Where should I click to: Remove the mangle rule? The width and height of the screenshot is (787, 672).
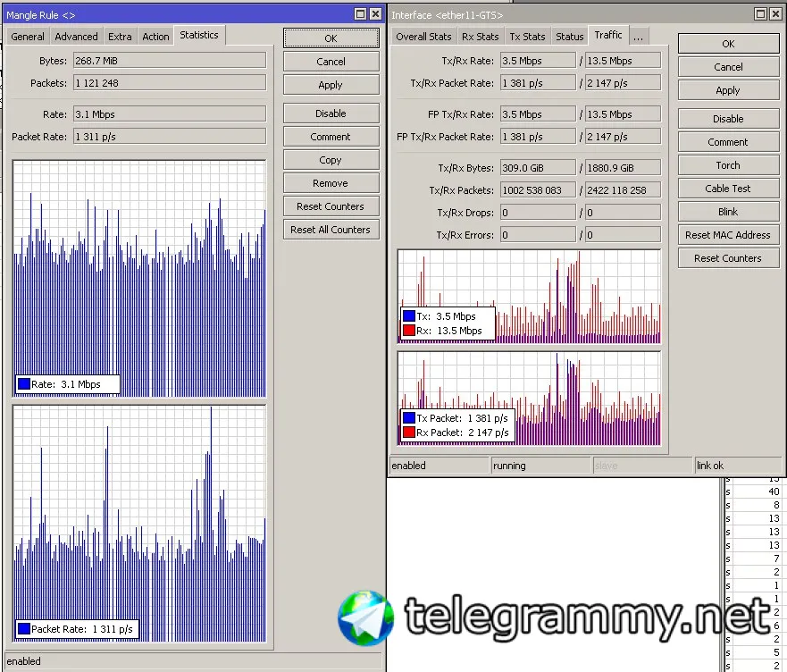tap(331, 183)
